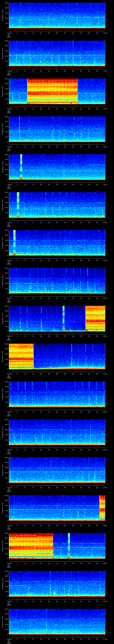Click the large red noise burst in the 7:16:00 spectrogram
The height and width of the screenshot is (644, 114).
click(52, 91)
